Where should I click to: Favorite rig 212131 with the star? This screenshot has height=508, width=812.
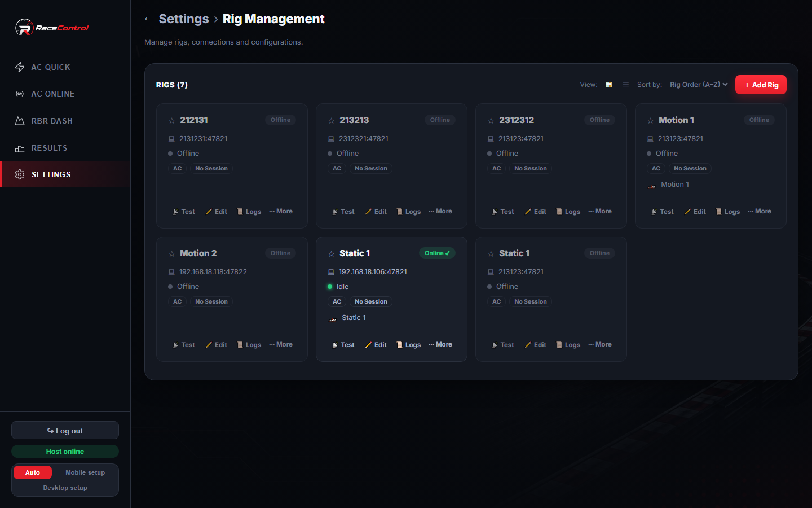point(172,121)
